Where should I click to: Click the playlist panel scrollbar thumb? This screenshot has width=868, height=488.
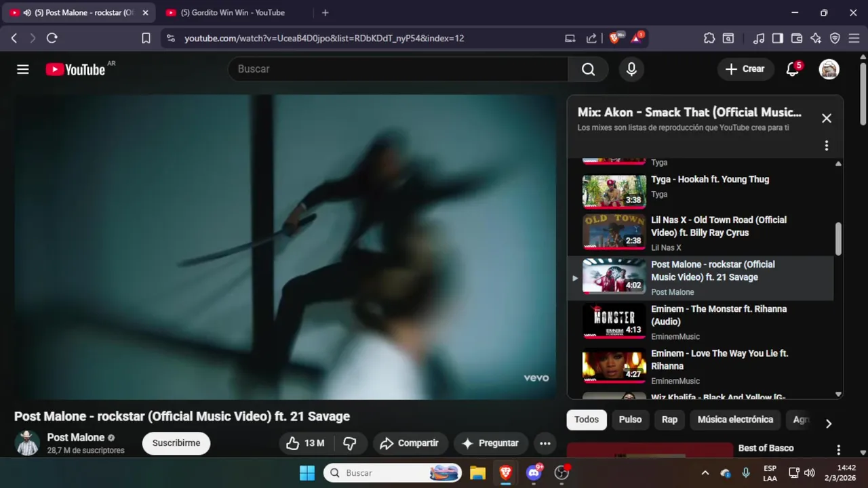[838, 239]
